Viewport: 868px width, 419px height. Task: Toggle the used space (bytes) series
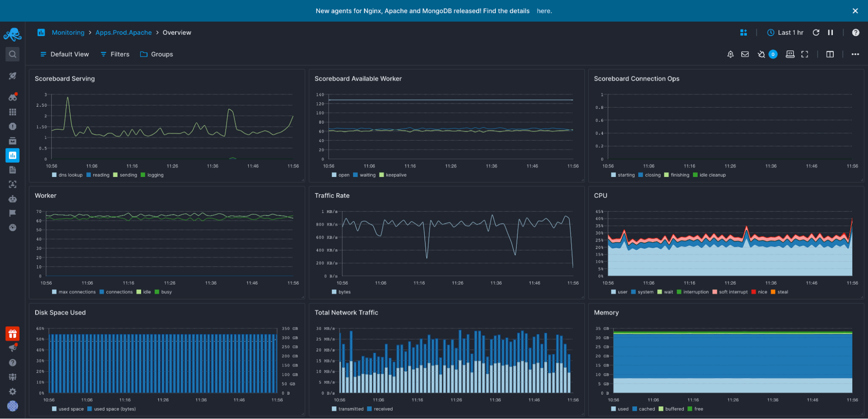tap(112, 409)
